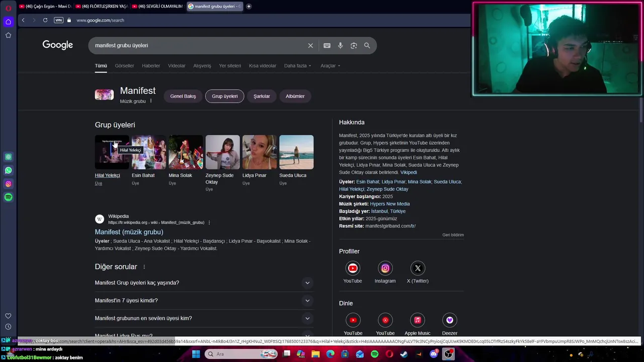Open Discord from the taskbar
The height and width of the screenshot is (362, 644).
pyautogui.click(x=434, y=354)
